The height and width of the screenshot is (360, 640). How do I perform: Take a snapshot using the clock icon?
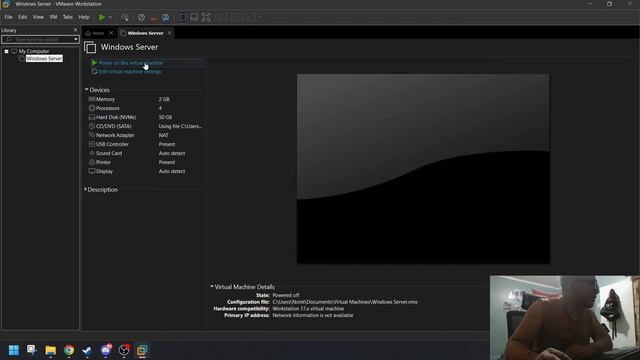[141, 17]
